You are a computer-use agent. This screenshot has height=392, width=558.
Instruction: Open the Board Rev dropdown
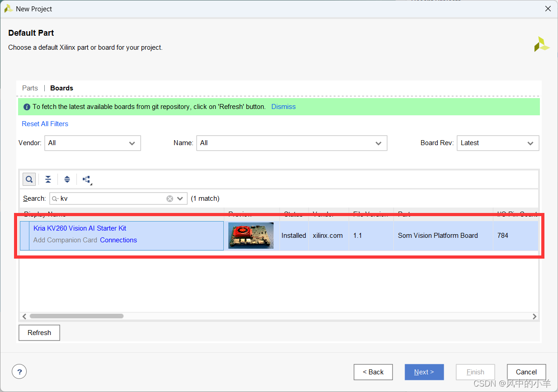(498, 143)
